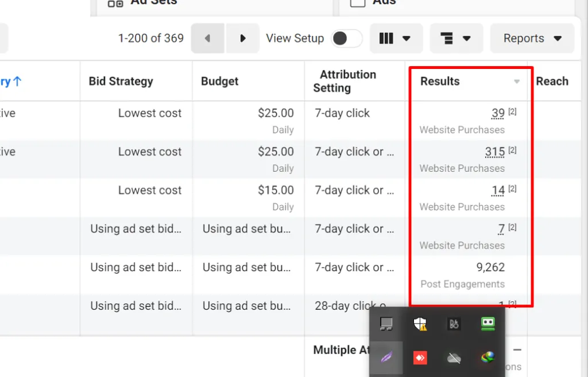Click the purple feather tray icon
Viewport: 588px width, 377px height.
(386, 357)
